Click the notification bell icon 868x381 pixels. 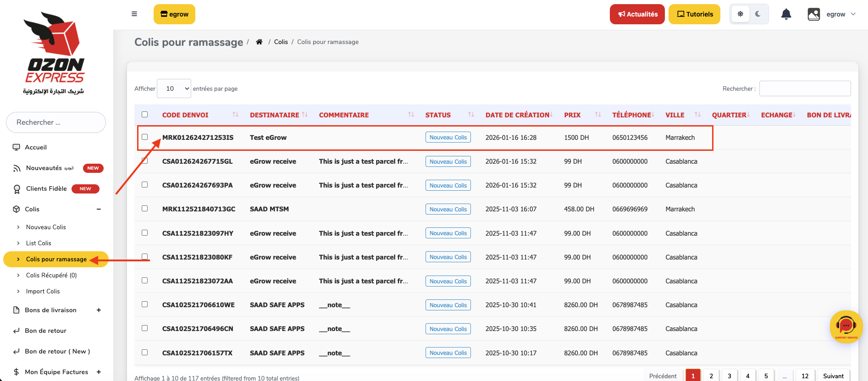pyautogui.click(x=786, y=14)
